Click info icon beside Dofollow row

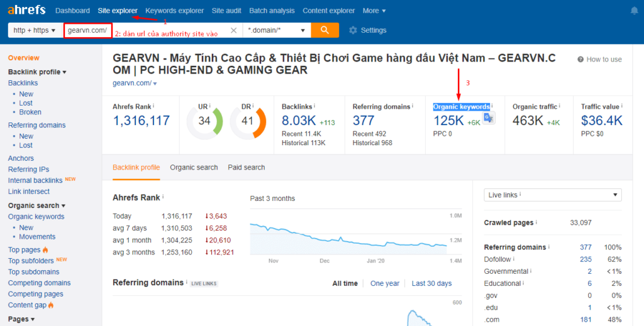coord(514,259)
